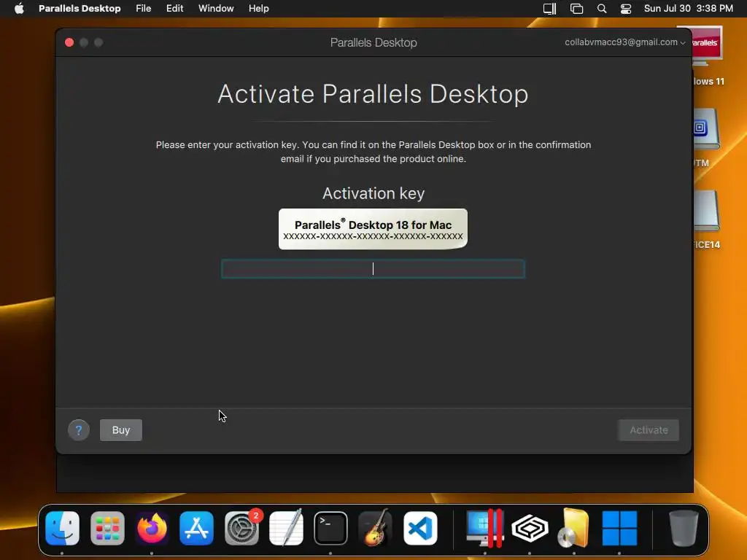The height and width of the screenshot is (560, 747).
Task: Open Launchpad from the Dock
Action: coord(107,528)
